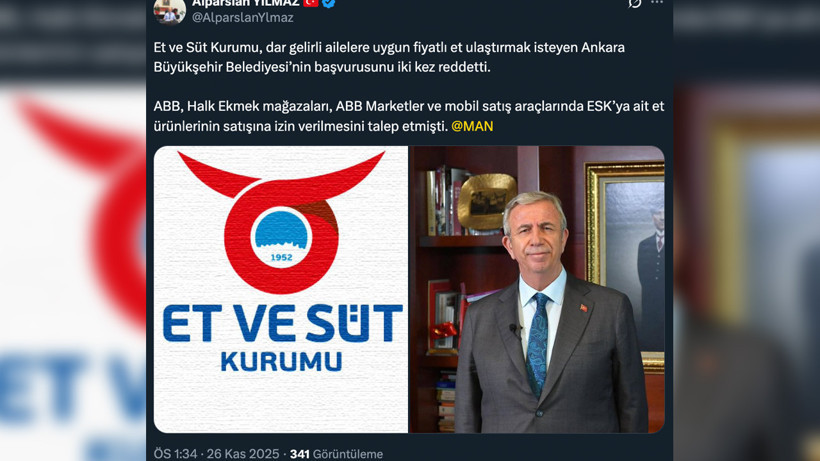820x461 pixels.
Task: Click the Turkish flag emoji beside the name
Action: 311,3
